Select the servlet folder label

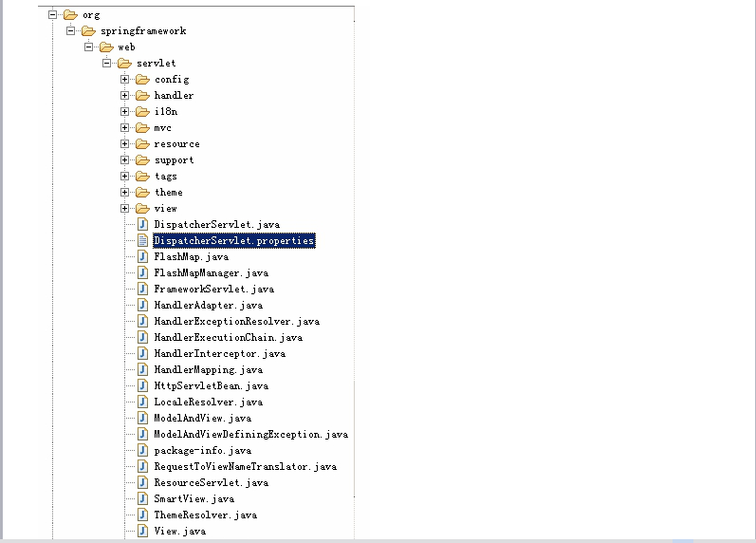coord(157,64)
